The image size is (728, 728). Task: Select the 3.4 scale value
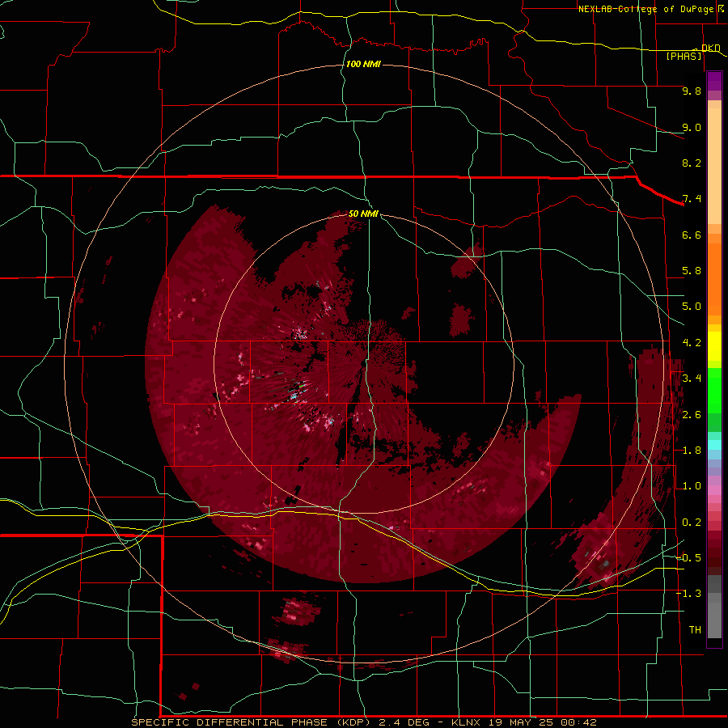[692, 379]
